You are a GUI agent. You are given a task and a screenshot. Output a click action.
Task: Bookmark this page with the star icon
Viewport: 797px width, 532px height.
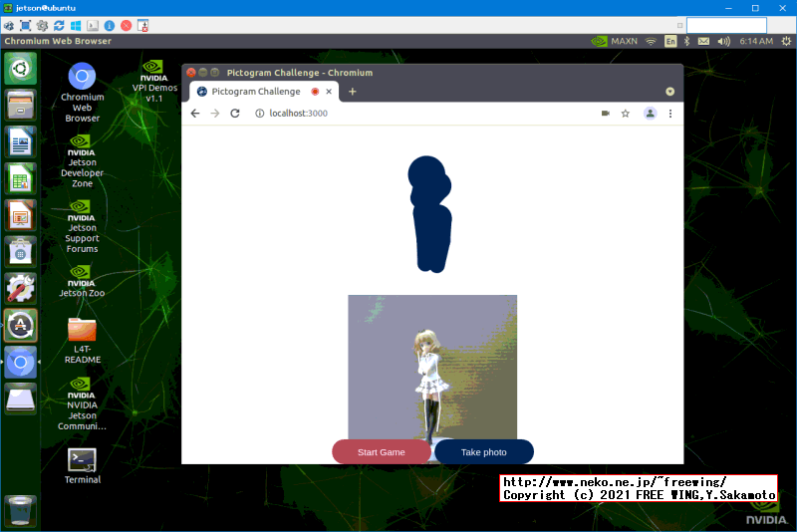tap(626, 114)
